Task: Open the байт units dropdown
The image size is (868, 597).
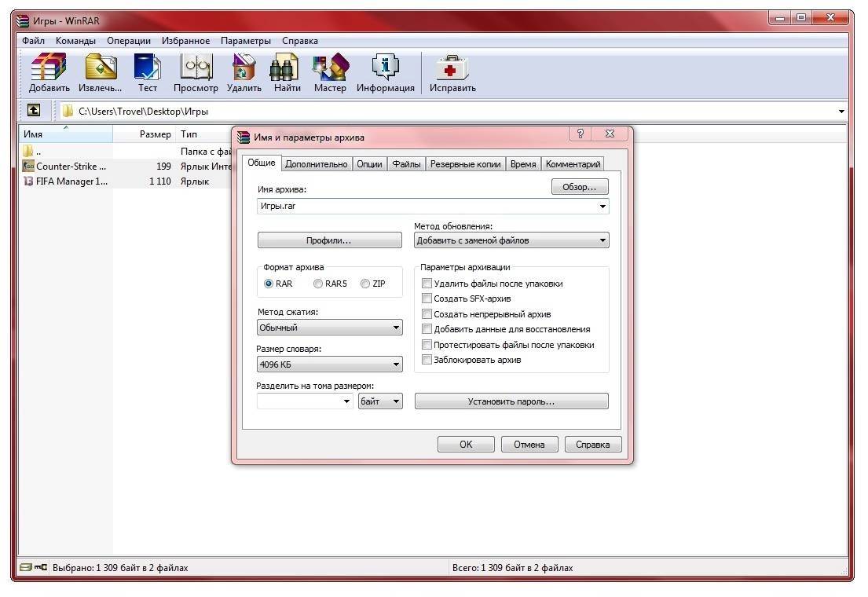Action: [380, 401]
